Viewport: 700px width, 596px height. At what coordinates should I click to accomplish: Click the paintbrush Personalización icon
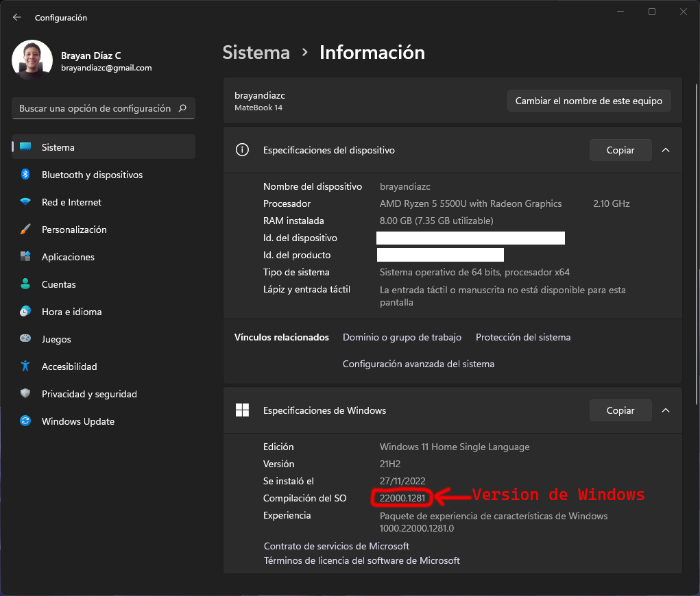coord(25,229)
